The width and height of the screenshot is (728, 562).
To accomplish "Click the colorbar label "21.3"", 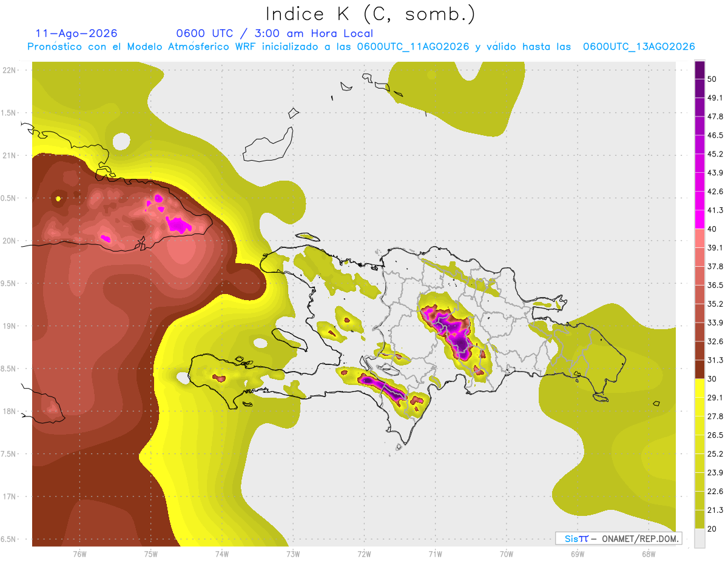I will 715,510.
